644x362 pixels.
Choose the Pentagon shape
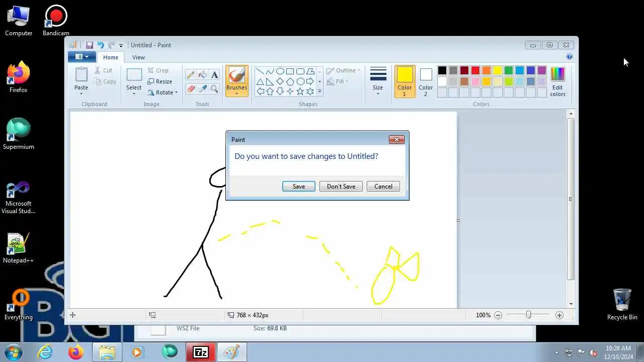tap(290, 81)
